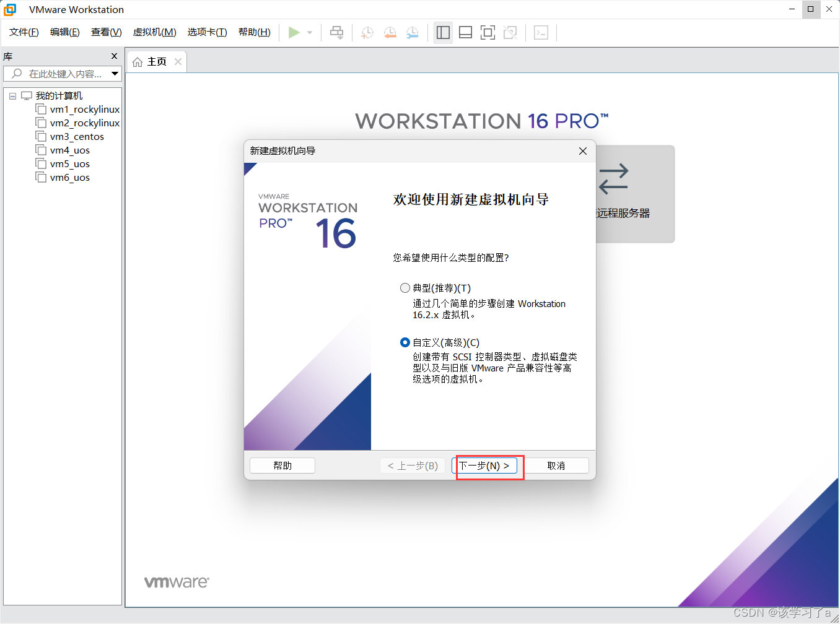Select vm4_uos in the library

click(x=70, y=150)
